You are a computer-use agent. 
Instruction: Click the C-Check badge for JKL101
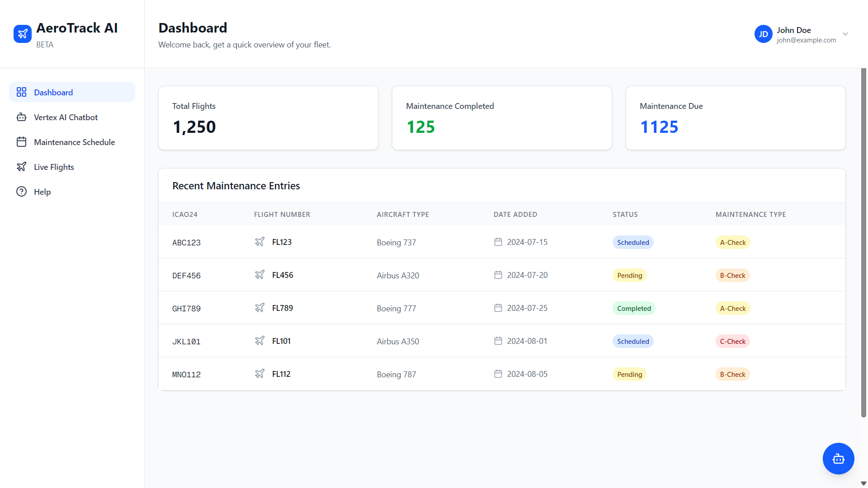pos(732,341)
